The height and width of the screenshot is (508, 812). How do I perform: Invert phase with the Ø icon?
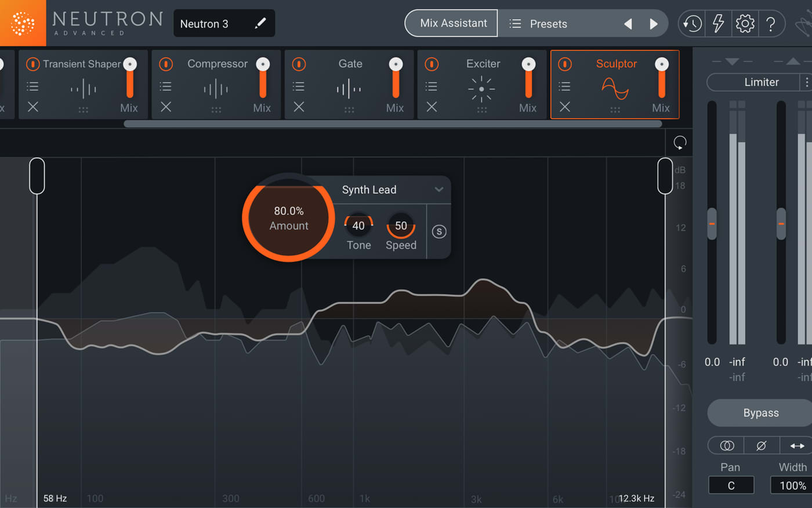[x=762, y=445]
